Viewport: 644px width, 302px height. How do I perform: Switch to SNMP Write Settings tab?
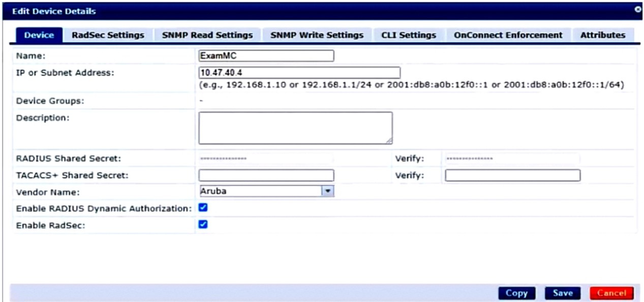(317, 35)
